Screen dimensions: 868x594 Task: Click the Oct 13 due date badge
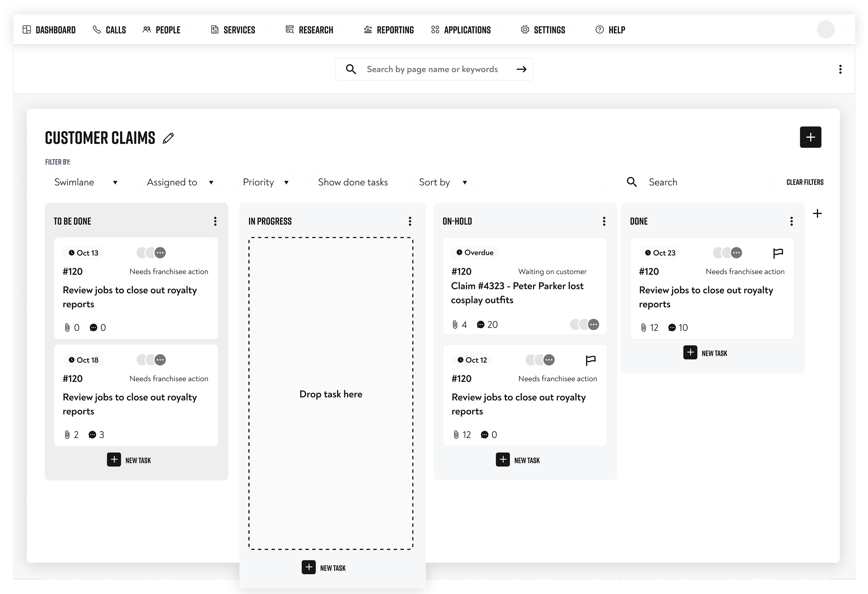(x=83, y=253)
